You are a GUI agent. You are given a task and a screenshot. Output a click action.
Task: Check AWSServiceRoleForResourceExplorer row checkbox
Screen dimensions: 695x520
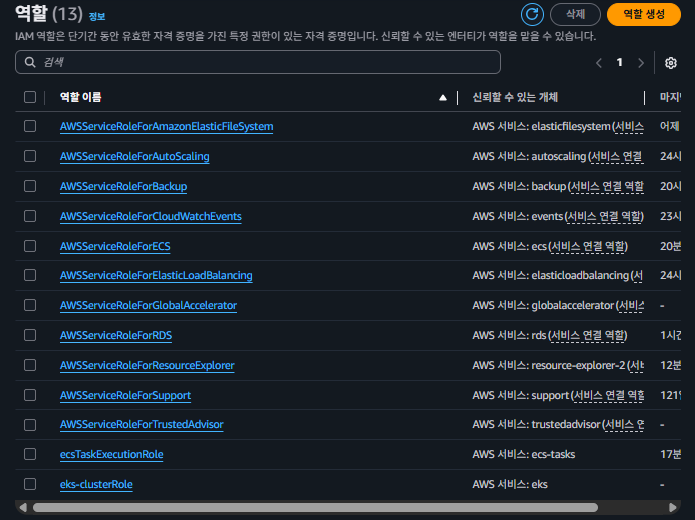point(30,365)
